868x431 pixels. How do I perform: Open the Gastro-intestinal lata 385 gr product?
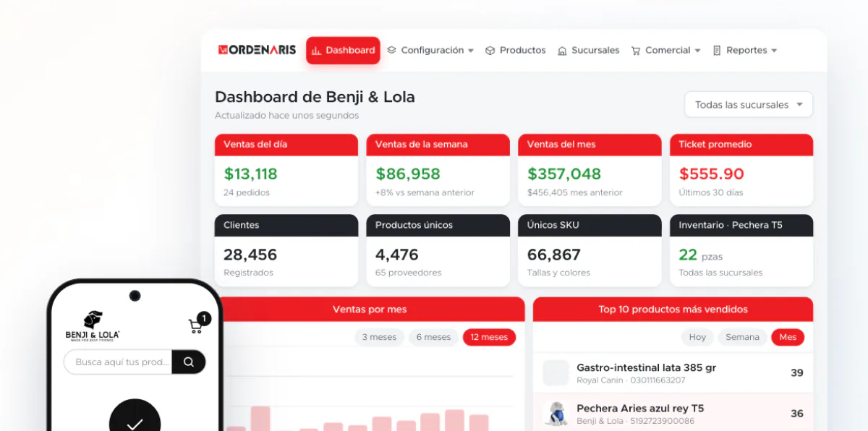coord(673,373)
